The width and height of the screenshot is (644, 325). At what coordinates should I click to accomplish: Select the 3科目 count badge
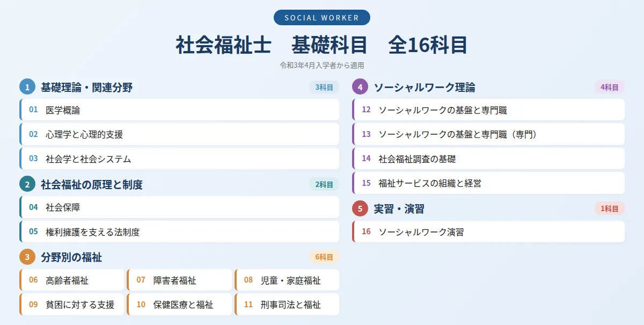pyautogui.click(x=324, y=87)
